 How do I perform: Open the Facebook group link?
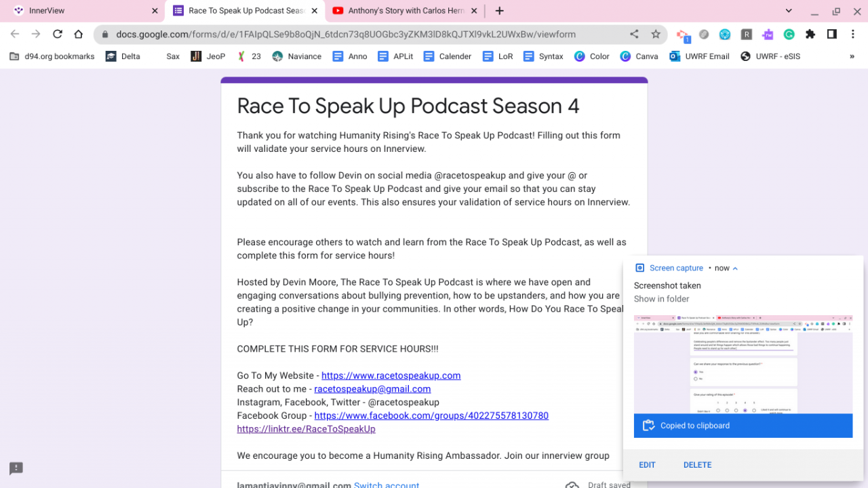point(431,415)
